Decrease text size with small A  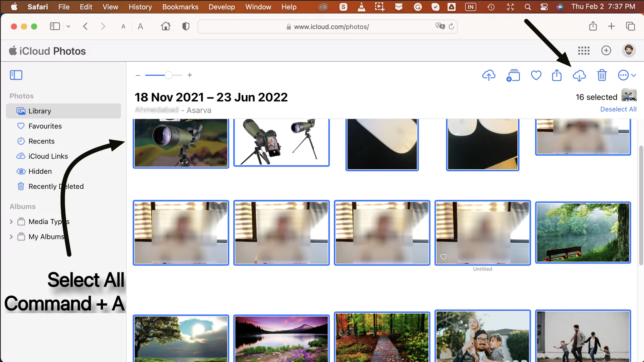[123, 27]
